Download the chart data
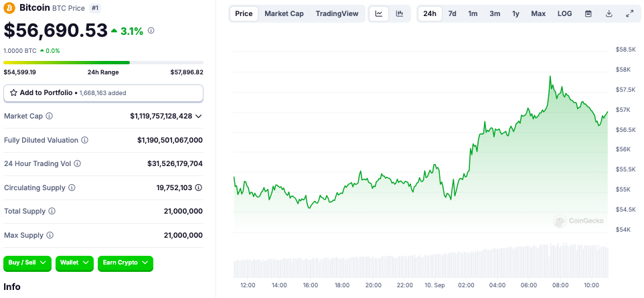Viewport: 644px width, 298px height. pos(609,13)
